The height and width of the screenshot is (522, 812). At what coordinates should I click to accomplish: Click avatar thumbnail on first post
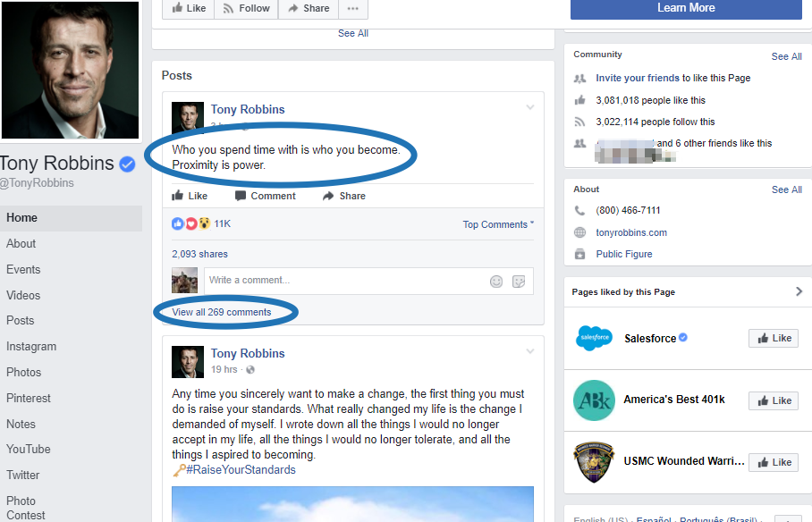click(188, 118)
